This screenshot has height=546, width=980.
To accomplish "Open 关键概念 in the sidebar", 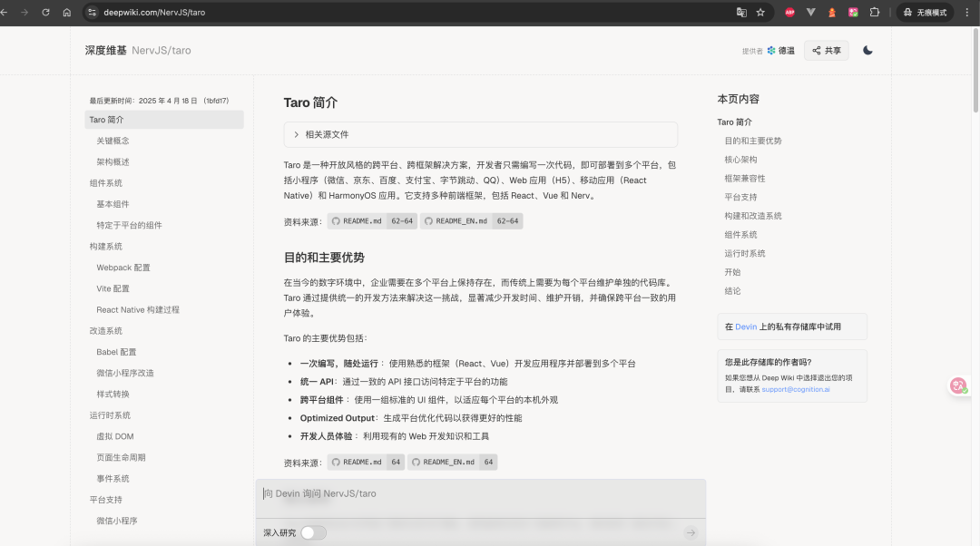I will (113, 141).
